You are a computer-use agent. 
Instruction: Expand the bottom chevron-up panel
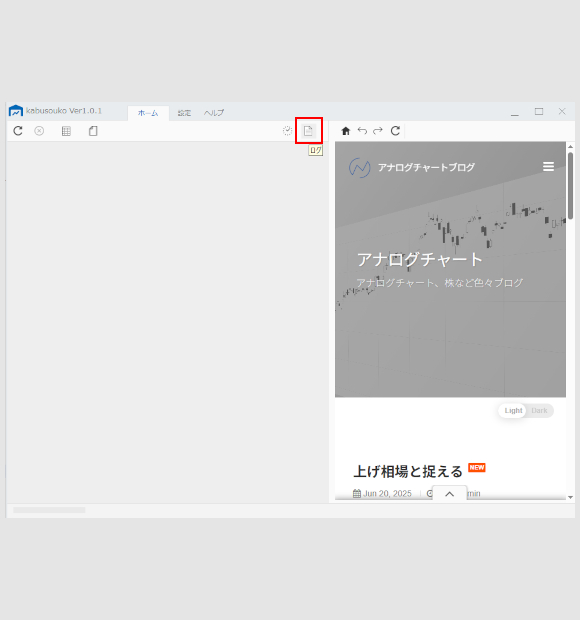(x=450, y=494)
